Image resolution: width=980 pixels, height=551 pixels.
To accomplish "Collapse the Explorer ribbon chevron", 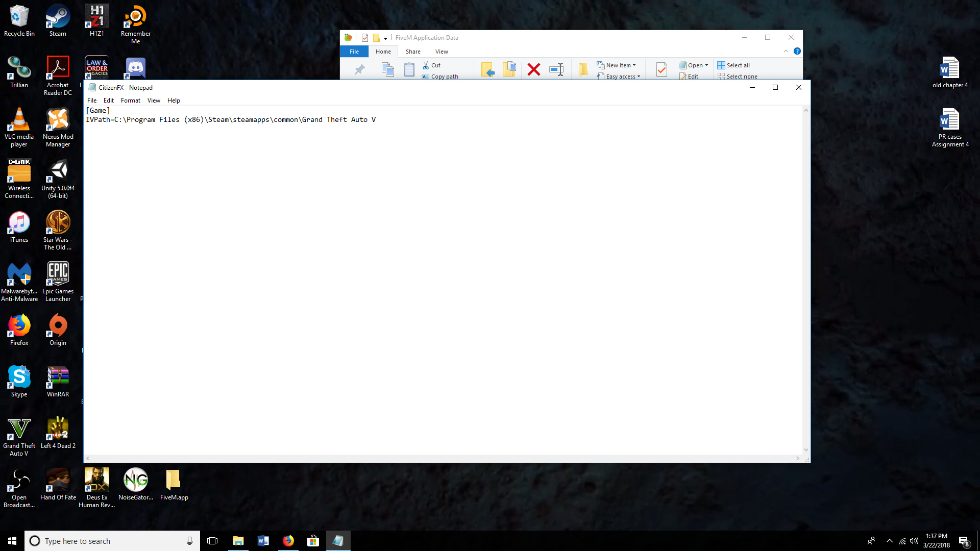I will click(786, 51).
